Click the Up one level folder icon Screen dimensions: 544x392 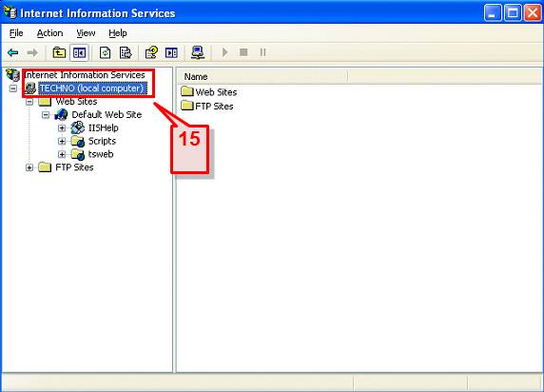click(59, 52)
